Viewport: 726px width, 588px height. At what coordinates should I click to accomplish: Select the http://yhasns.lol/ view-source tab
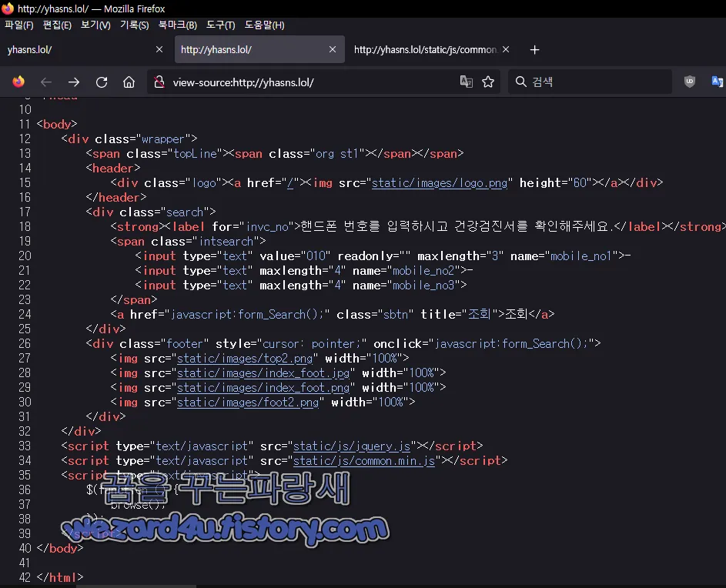click(x=259, y=49)
